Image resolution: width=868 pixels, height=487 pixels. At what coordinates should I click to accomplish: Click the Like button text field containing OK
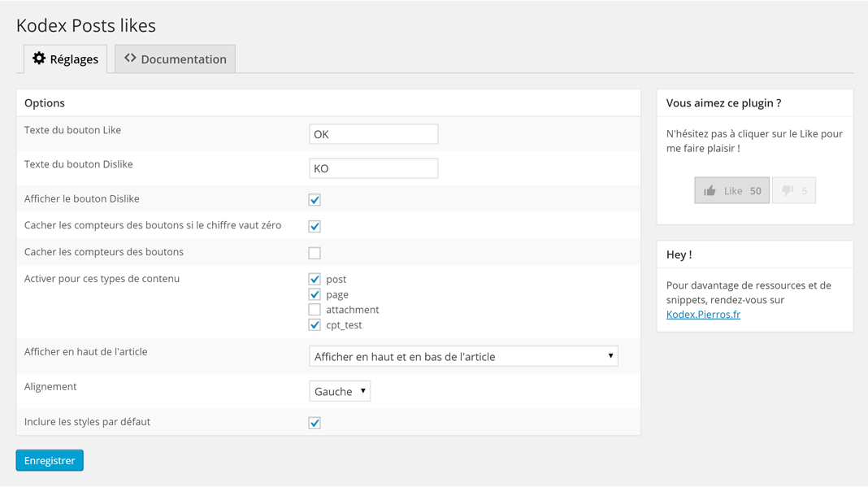coord(373,134)
